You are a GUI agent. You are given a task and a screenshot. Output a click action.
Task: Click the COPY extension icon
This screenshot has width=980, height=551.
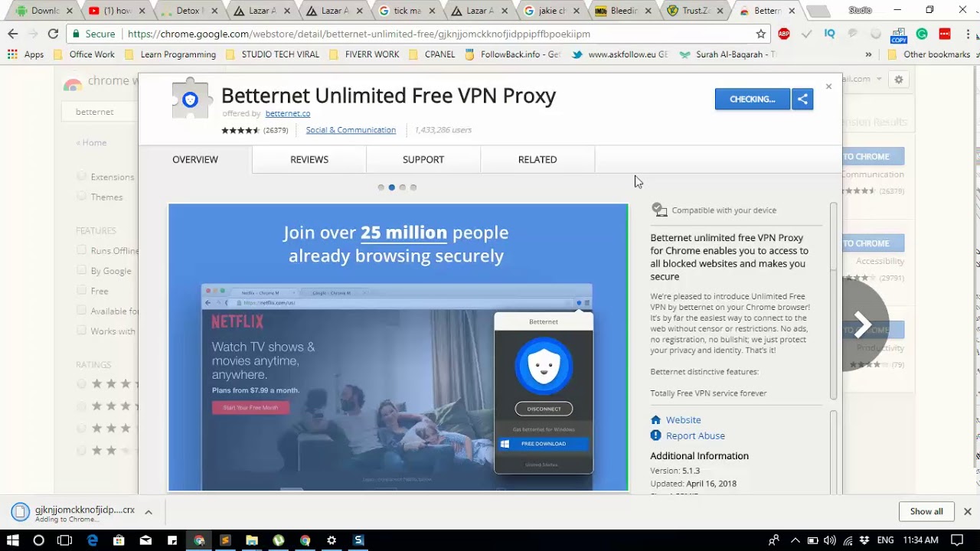pyautogui.click(x=899, y=34)
